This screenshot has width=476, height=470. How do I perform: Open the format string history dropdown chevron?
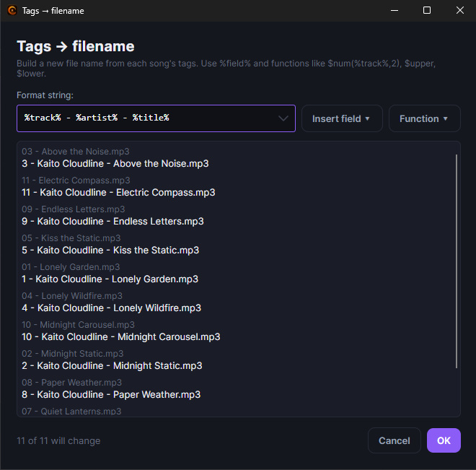[283, 118]
